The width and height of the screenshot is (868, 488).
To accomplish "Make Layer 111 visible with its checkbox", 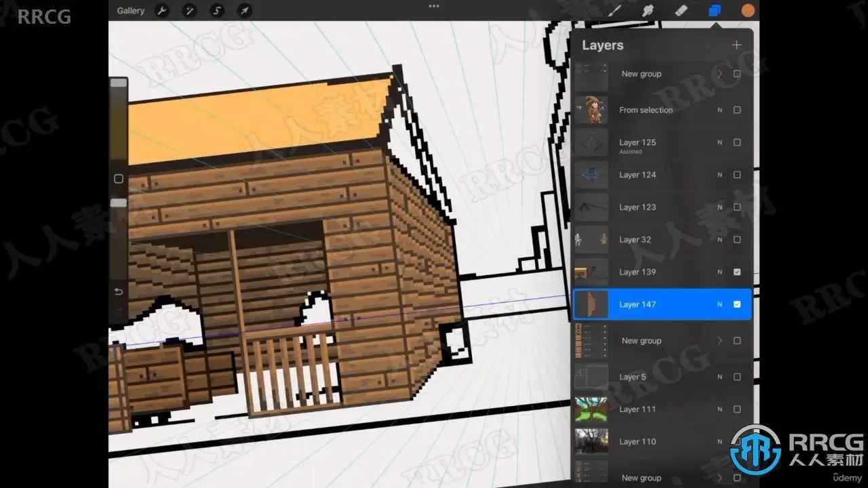I will 737,409.
